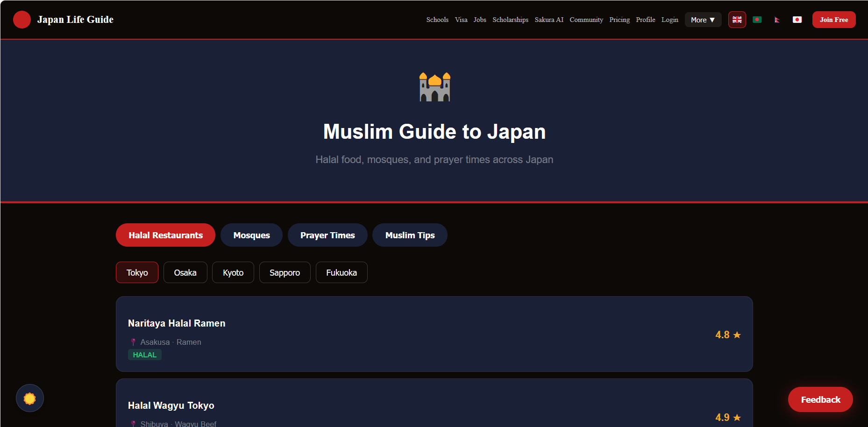
Task: Switch language with the Nepal flag
Action: (x=777, y=20)
